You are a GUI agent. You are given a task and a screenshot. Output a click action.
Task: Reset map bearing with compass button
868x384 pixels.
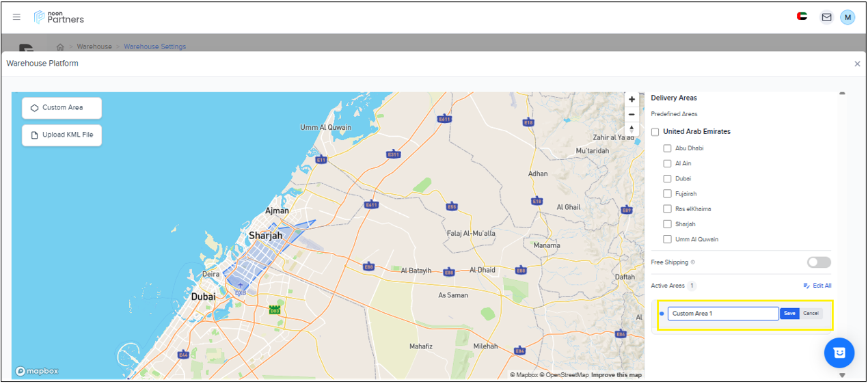click(632, 129)
